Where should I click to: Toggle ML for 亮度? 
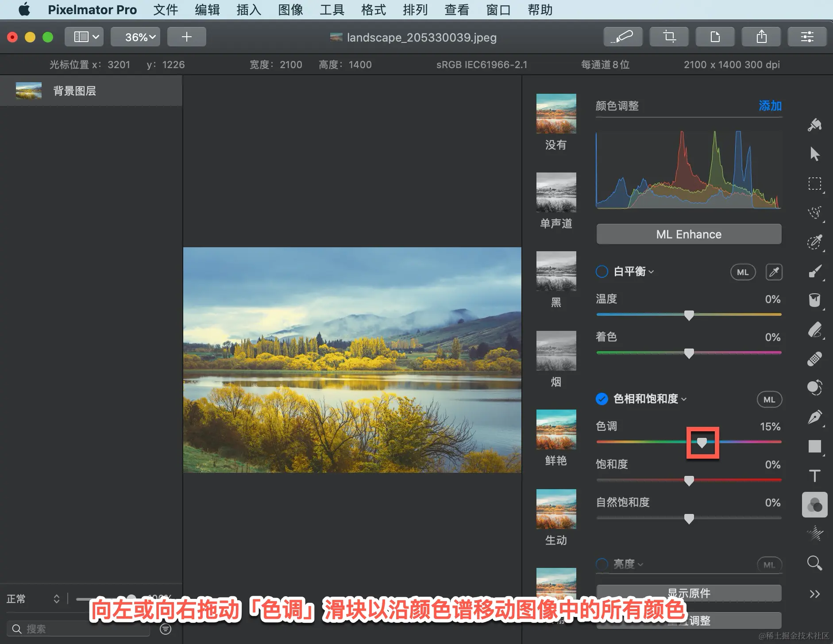pos(769,565)
